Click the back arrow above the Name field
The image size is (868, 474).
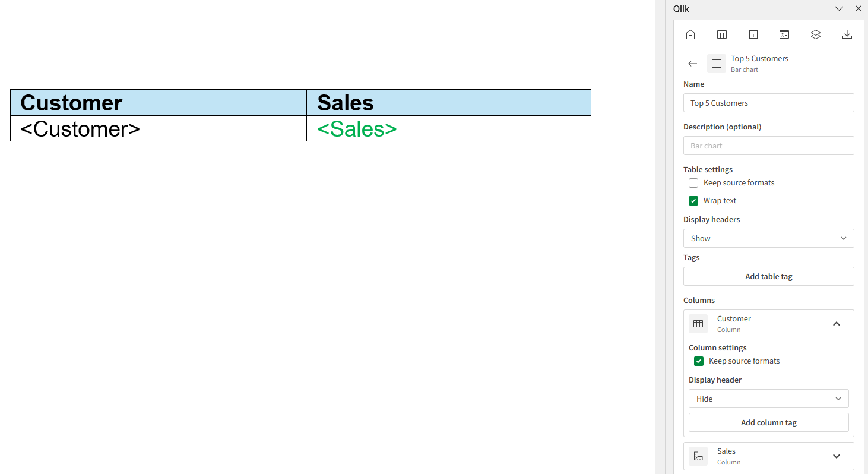pos(692,63)
